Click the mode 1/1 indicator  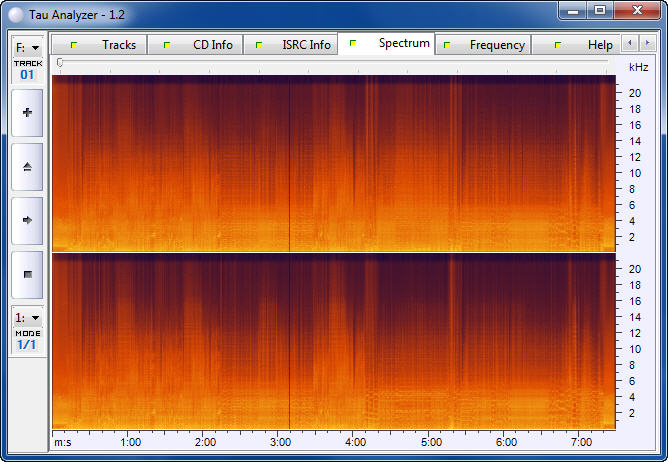click(27, 344)
